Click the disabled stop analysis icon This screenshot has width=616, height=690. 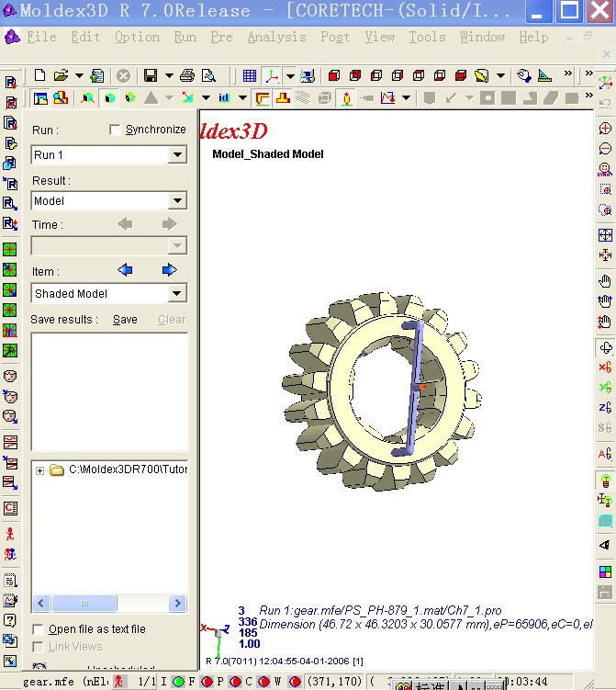pyautogui.click(x=124, y=75)
